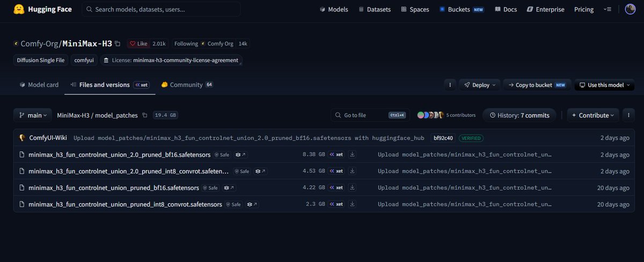The width and height of the screenshot is (644, 262).
Task: View the 14k followers count
Action: (x=243, y=43)
